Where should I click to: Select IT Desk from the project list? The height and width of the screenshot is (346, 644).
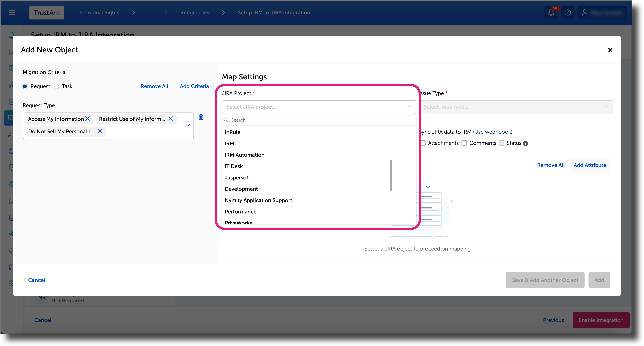pyautogui.click(x=233, y=166)
